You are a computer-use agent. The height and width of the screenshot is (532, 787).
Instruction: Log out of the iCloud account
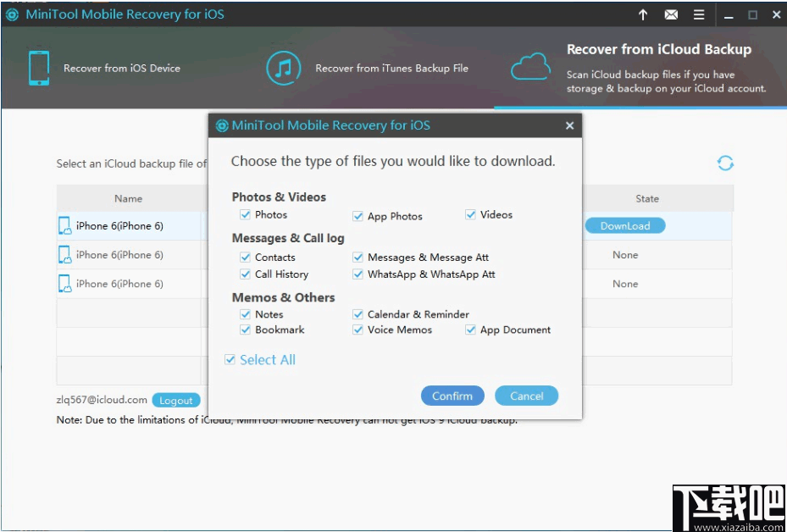[x=176, y=401]
